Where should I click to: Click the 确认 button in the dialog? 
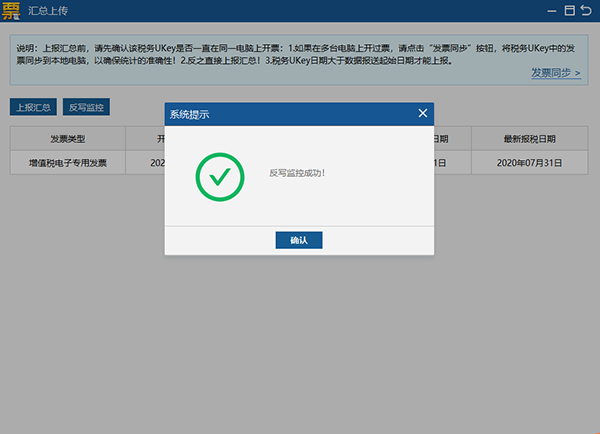299,240
